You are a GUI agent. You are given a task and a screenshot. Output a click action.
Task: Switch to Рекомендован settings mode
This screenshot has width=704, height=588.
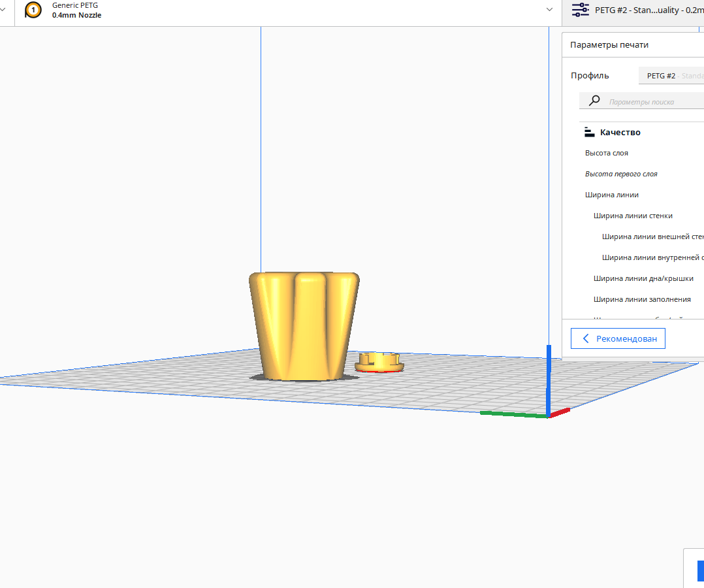[x=618, y=338]
